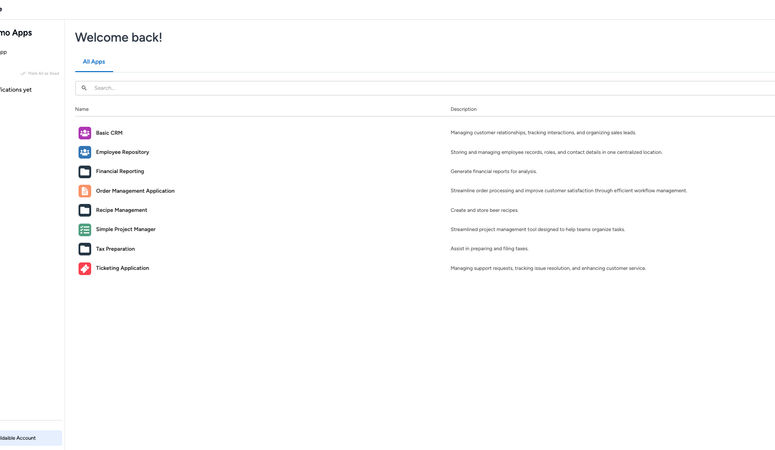Switch to the All Apps tab
Screen dimensions: 775x450
point(94,62)
